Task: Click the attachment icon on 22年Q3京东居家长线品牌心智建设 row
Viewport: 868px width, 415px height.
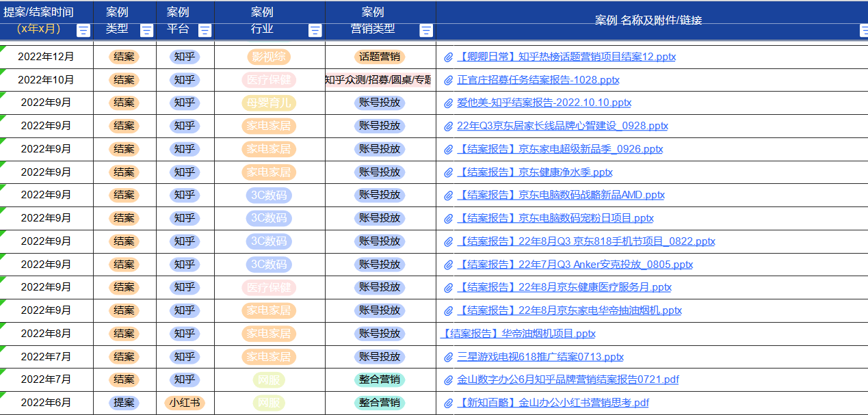Action: tap(447, 126)
